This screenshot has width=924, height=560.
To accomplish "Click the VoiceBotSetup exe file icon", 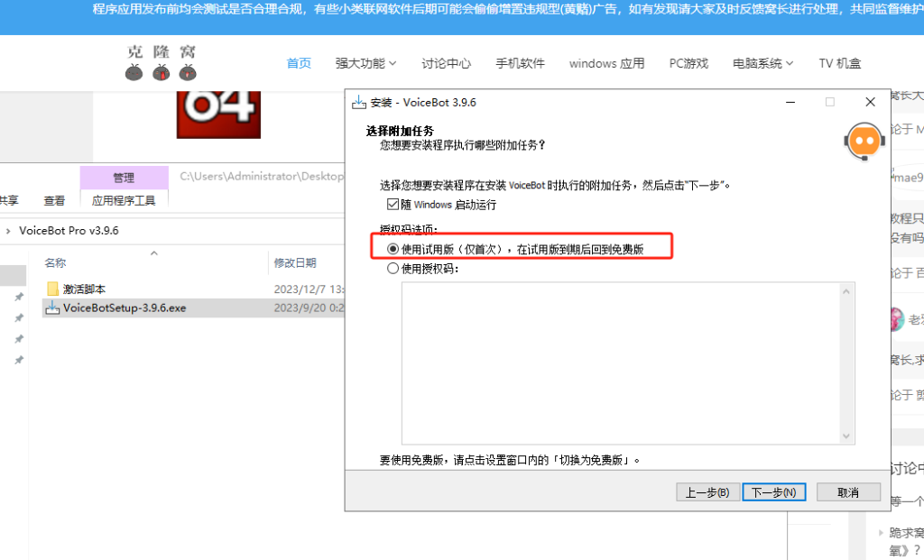I will tap(52, 308).
